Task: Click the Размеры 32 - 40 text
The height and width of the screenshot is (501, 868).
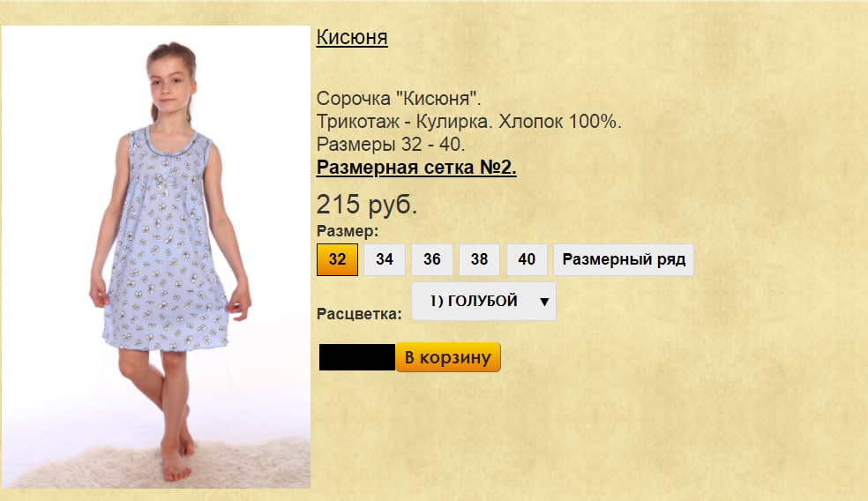Action: (390, 145)
